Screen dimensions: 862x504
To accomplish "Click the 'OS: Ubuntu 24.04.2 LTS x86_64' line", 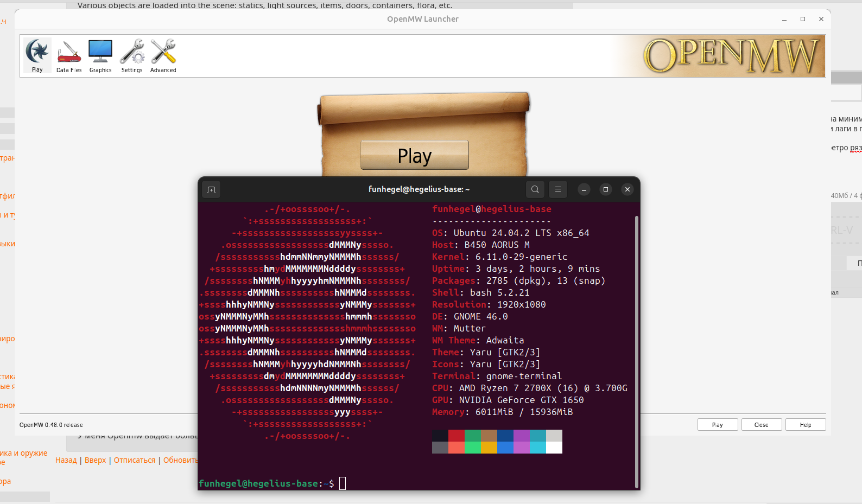I will (511, 233).
